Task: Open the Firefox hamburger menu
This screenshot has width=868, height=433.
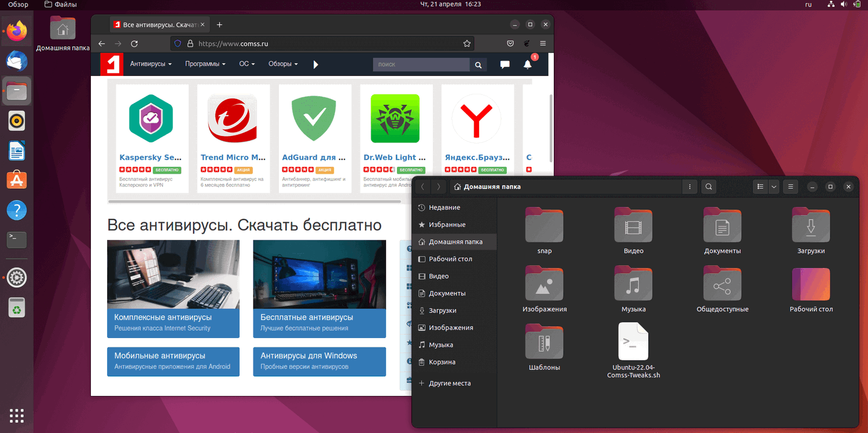Action: 543,43
